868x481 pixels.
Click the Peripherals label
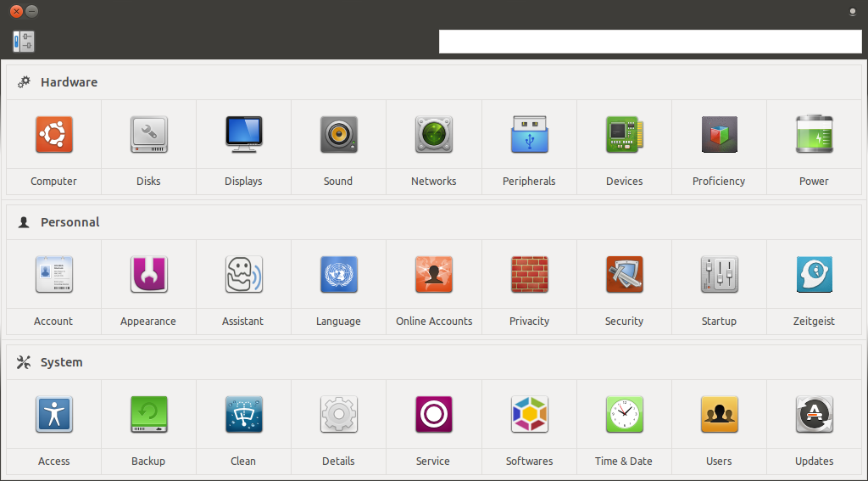(x=529, y=182)
